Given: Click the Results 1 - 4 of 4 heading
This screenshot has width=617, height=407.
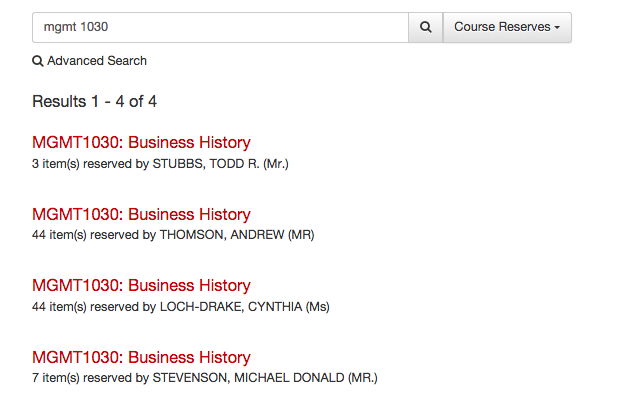Looking at the screenshot, I should click(x=94, y=102).
